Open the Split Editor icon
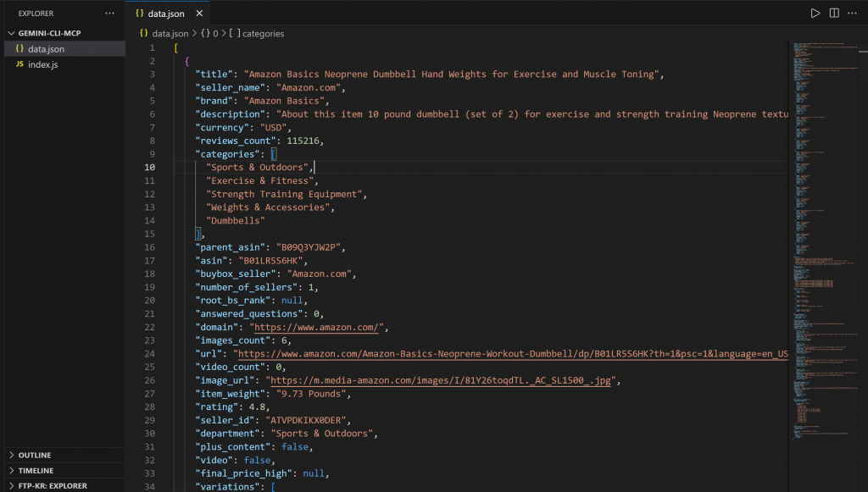Screen dimensions: 868x492 833,13
